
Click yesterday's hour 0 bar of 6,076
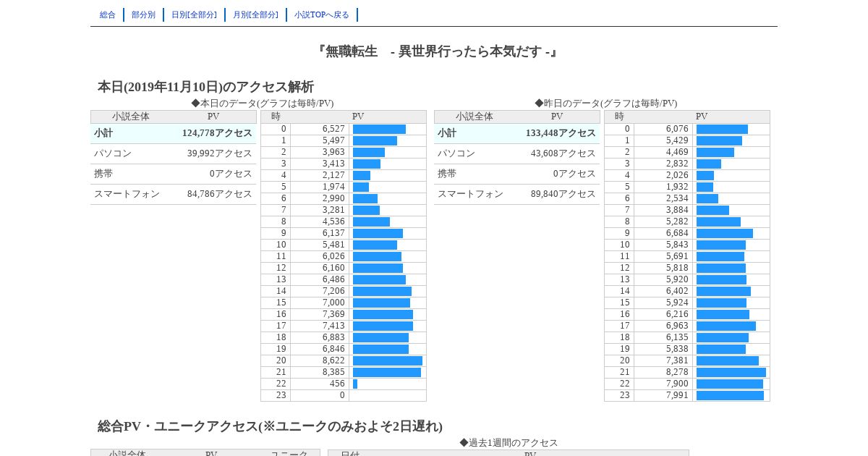tap(722, 129)
